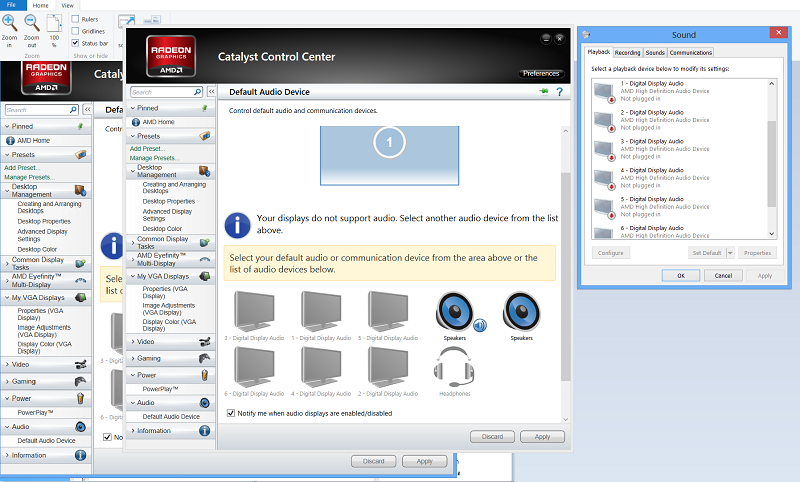This screenshot has width=800, height=482.
Task: Collapse My VGA Displays in front window
Action: 133,276
